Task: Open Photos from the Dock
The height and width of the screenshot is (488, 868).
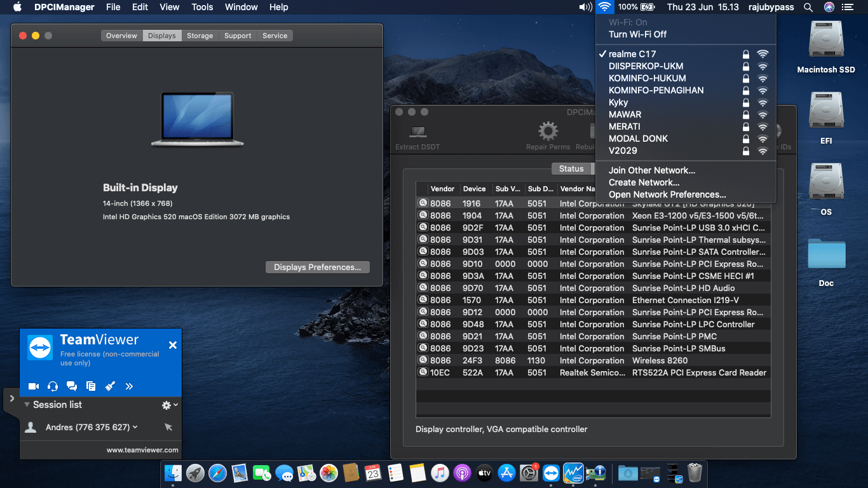Action: [x=329, y=473]
